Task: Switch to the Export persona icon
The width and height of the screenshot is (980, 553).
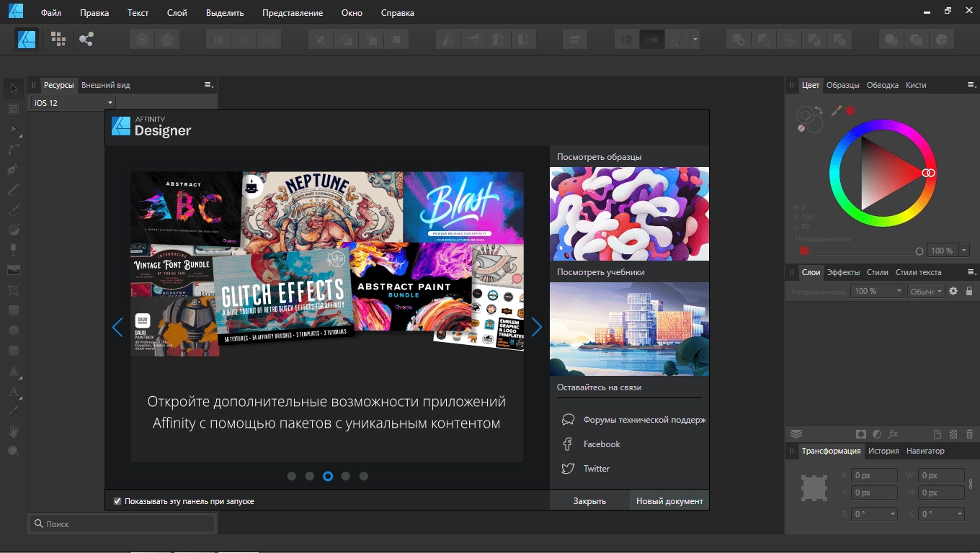Action: pos(86,39)
